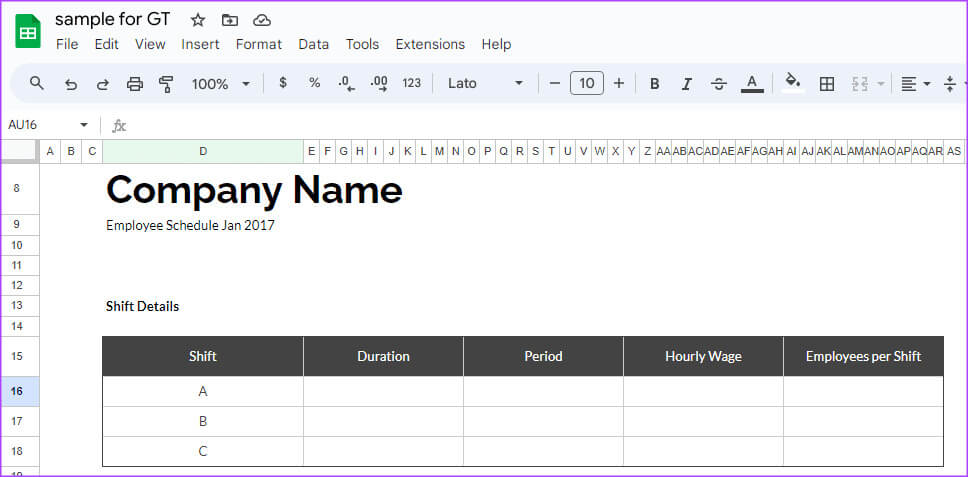
Task: Increase font size with plus button
Action: coord(619,83)
